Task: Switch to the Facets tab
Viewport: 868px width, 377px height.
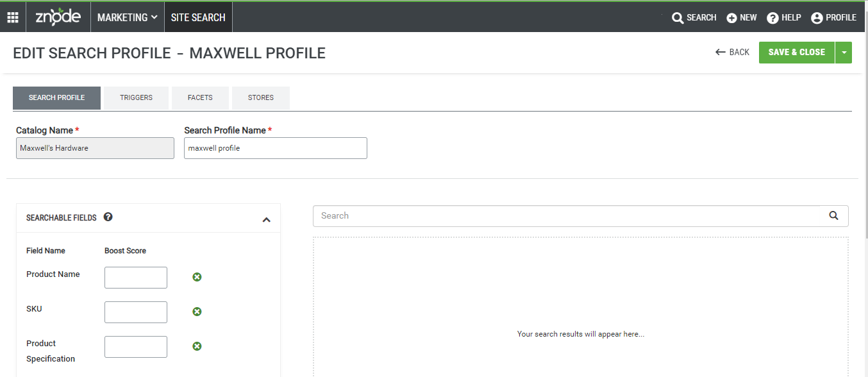Action: point(200,98)
